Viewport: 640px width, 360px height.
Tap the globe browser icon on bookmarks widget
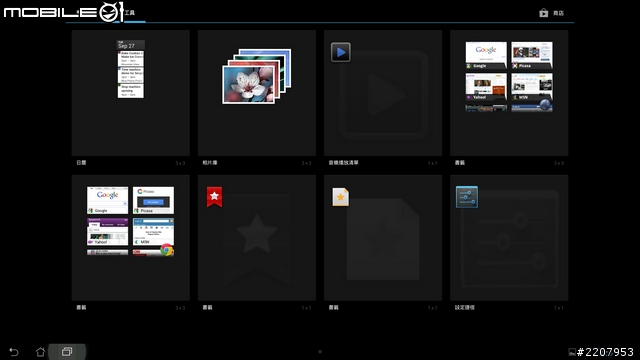point(545,105)
